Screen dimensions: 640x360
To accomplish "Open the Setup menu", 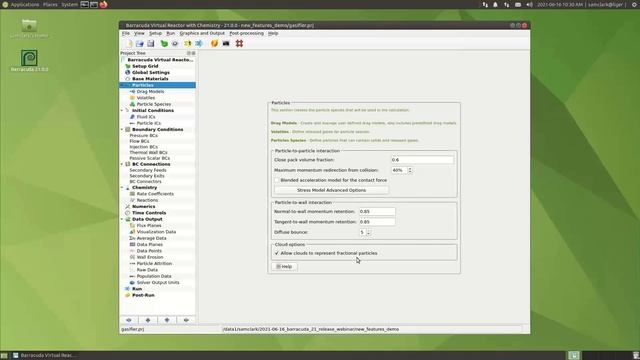I will coord(155,33).
